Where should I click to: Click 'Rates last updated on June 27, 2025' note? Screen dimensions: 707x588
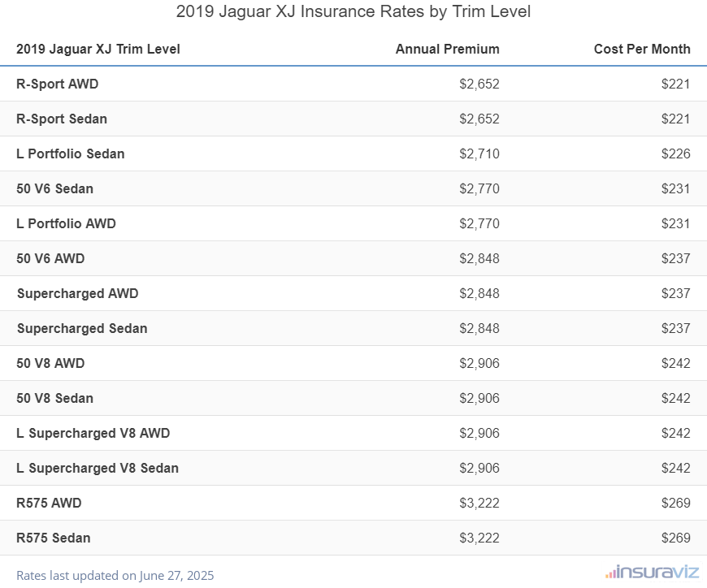[115, 576]
